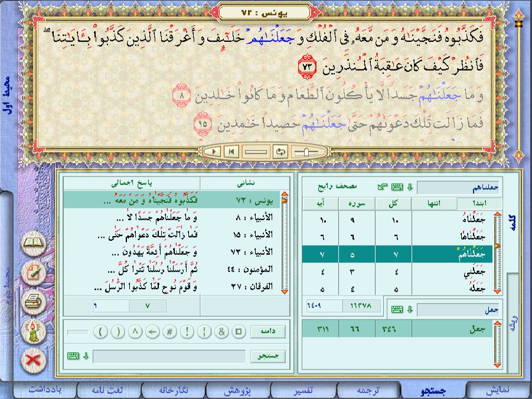This screenshot has height=399, width=532.
Task: Click the دامنه button
Action: point(268,332)
